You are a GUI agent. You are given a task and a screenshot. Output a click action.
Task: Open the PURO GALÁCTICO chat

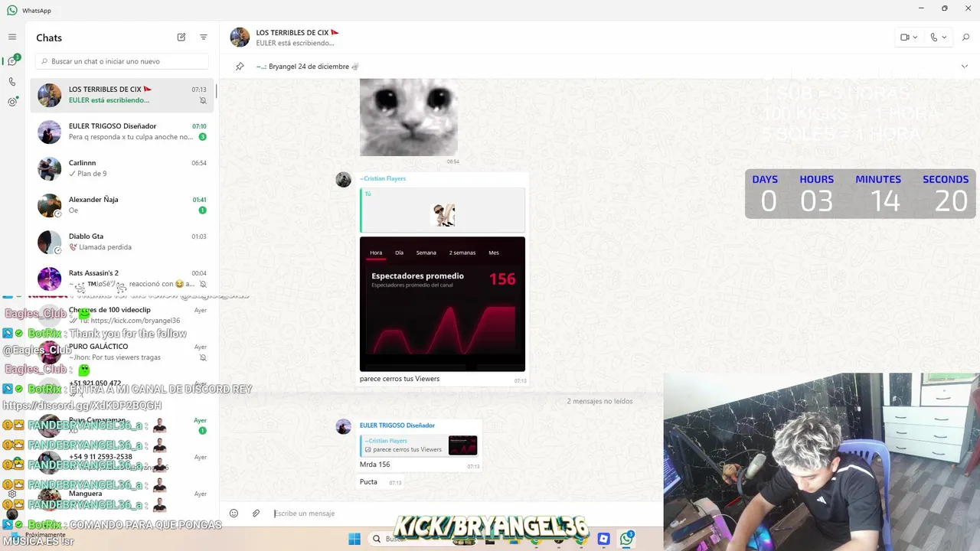[x=122, y=351]
